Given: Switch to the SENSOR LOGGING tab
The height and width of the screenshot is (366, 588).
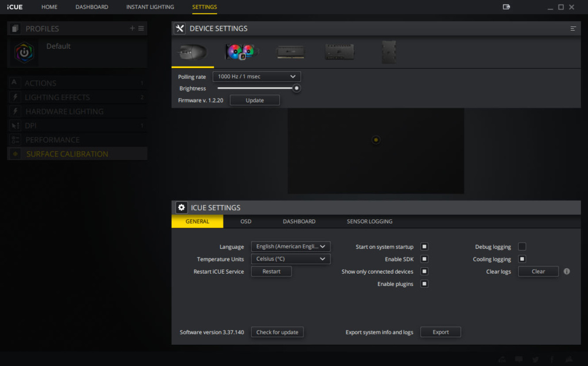Looking at the screenshot, I should coord(369,221).
